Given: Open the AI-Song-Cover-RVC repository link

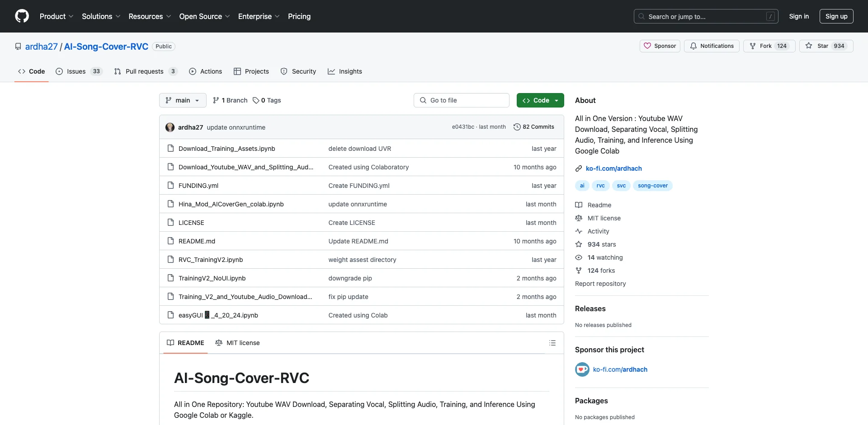Looking at the screenshot, I should pyautogui.click(x=106, y=47).
